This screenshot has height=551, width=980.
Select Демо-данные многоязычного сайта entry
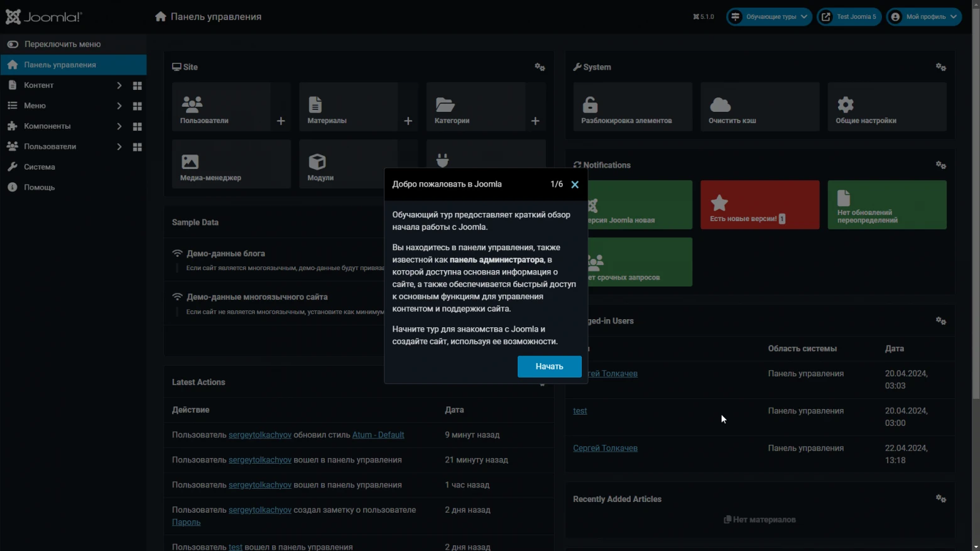pos(257,297)
